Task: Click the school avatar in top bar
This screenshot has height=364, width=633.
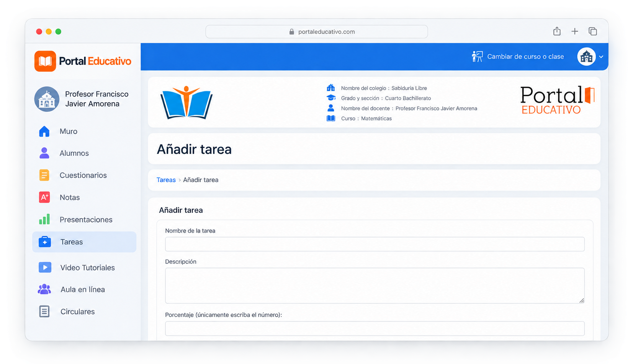Action: pyautogui.click(x=586, y=57)
